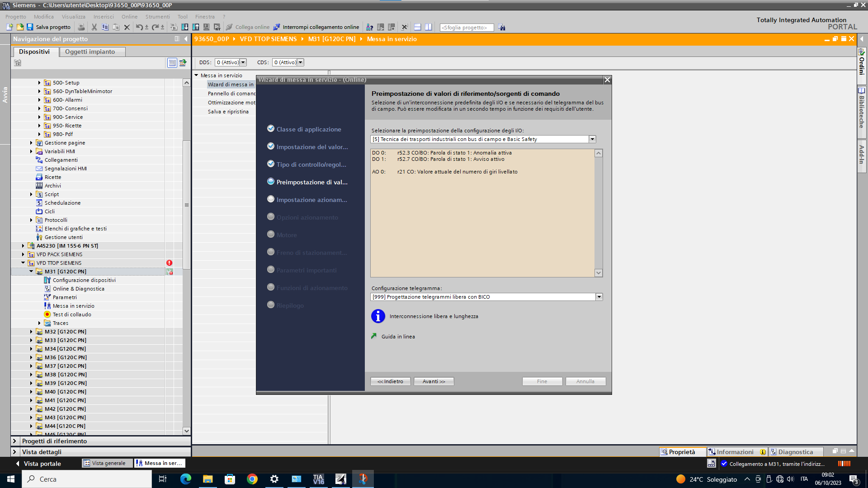Click the New project toolbar icon

pyautogui.click(x=9, y=27)
